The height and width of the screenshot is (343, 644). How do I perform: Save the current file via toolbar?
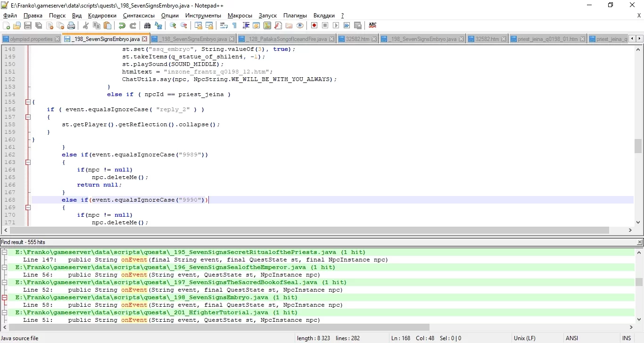click(28, 25)
